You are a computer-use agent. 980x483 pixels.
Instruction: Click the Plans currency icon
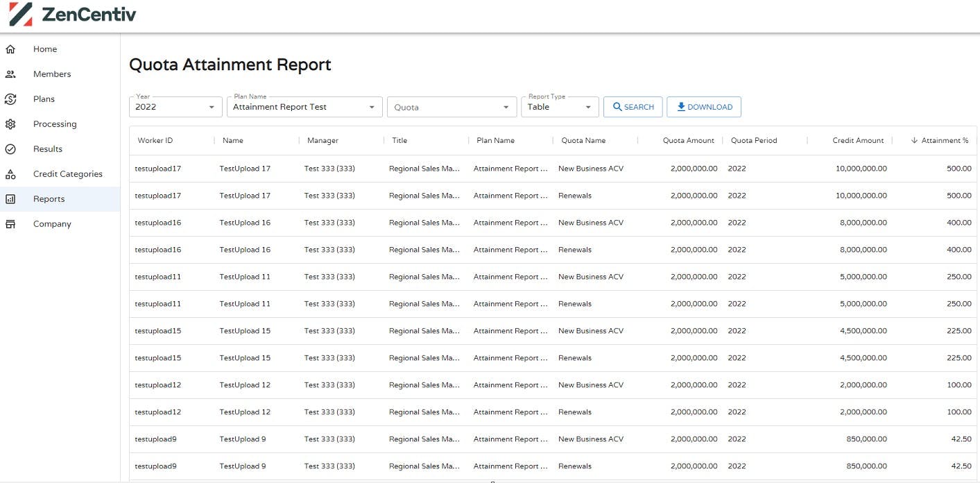[10, 99]
